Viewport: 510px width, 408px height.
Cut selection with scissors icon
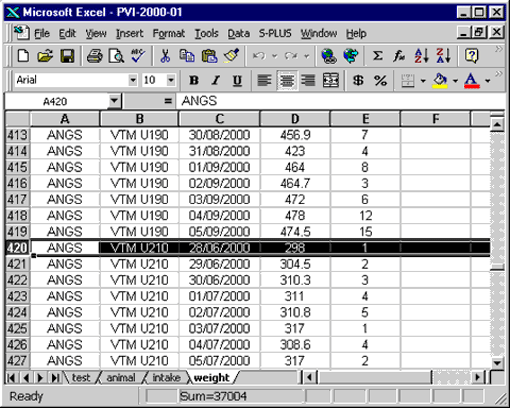click(165, 56)
